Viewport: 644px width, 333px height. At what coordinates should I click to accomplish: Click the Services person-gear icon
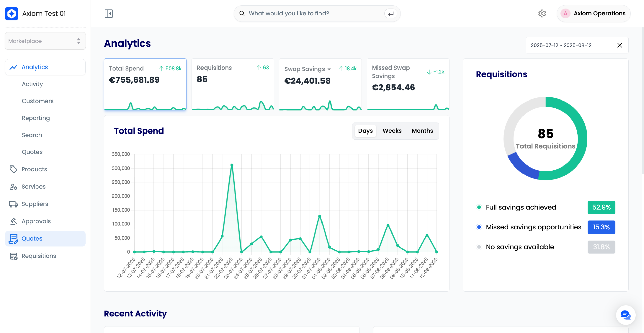(x=13, y=187)
